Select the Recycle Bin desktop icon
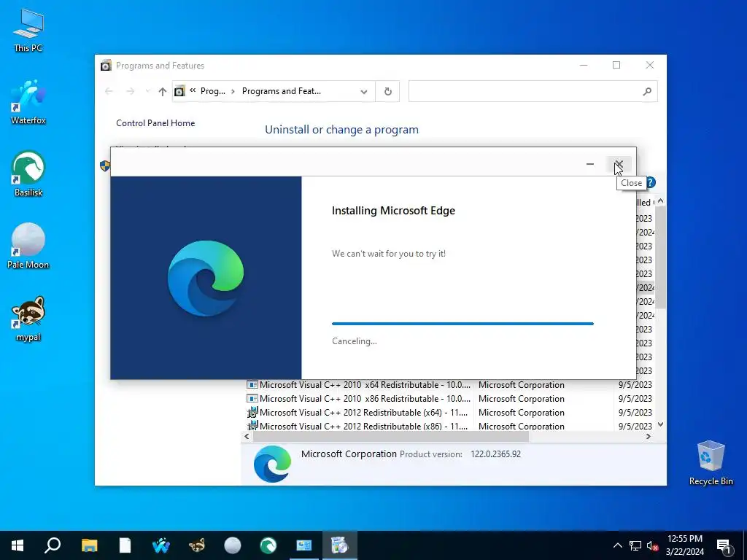The image size is (747, 560). [x=711, y=463]
